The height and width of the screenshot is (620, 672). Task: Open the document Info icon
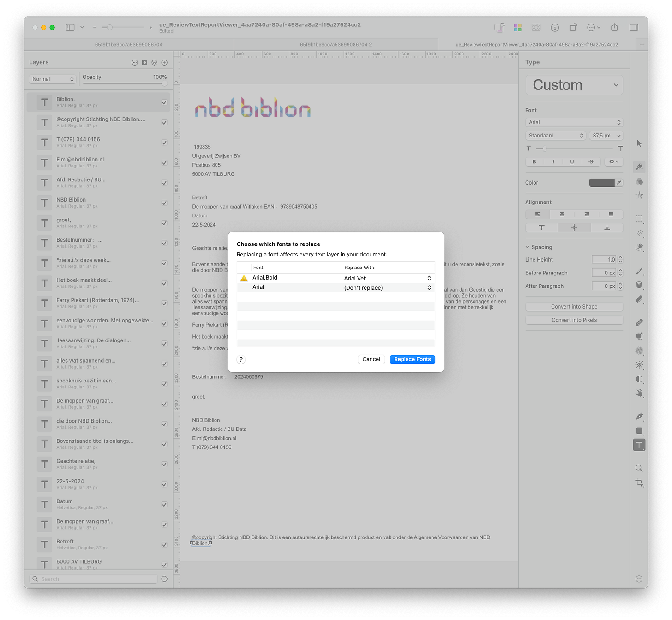click(555, 28)
